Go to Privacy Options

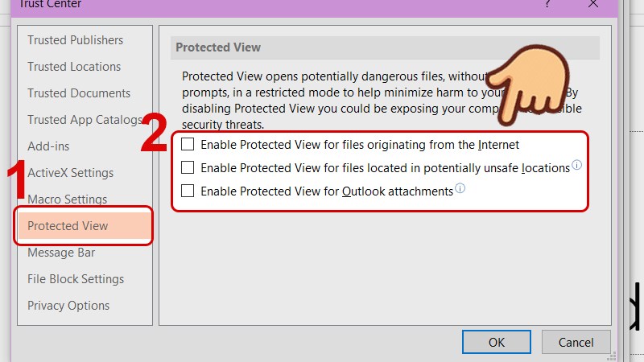coord(68,306)
